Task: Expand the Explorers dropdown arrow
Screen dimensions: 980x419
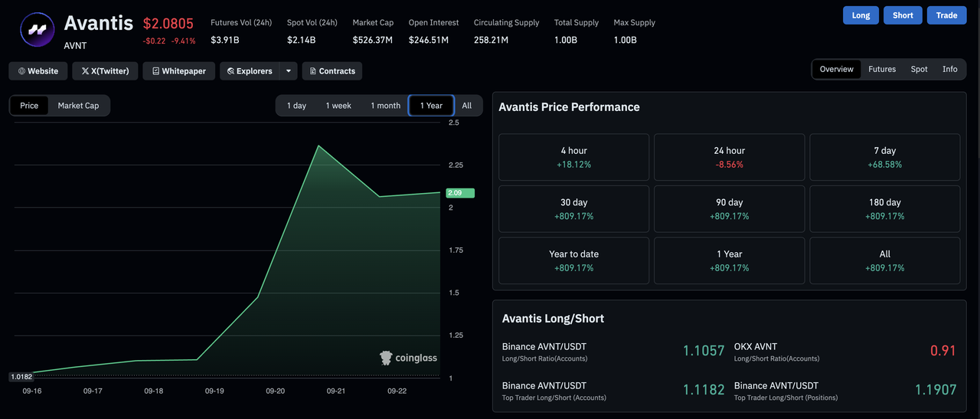Action: point(289,71)
